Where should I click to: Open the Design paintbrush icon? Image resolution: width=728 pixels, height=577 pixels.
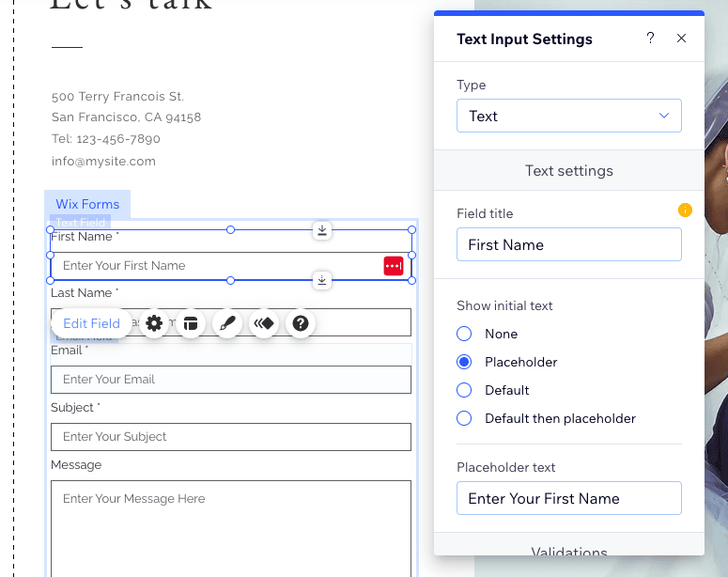click(227, 323)
